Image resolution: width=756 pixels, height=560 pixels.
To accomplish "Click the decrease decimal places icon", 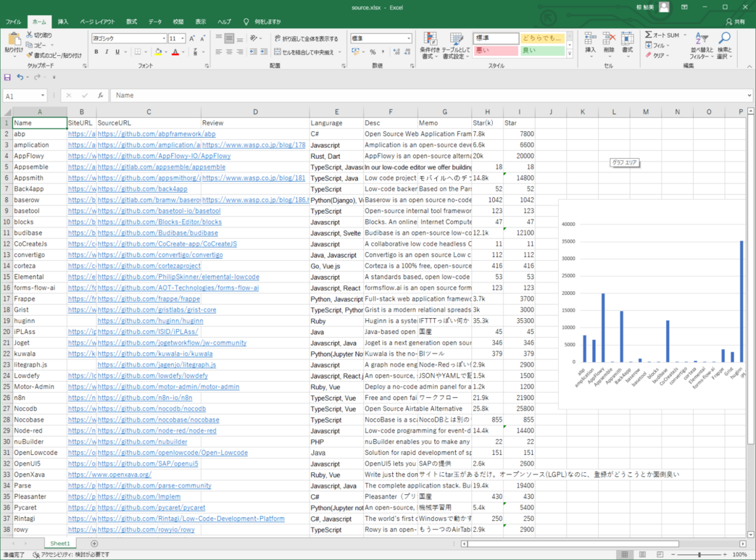I will (x=407, y=52).
